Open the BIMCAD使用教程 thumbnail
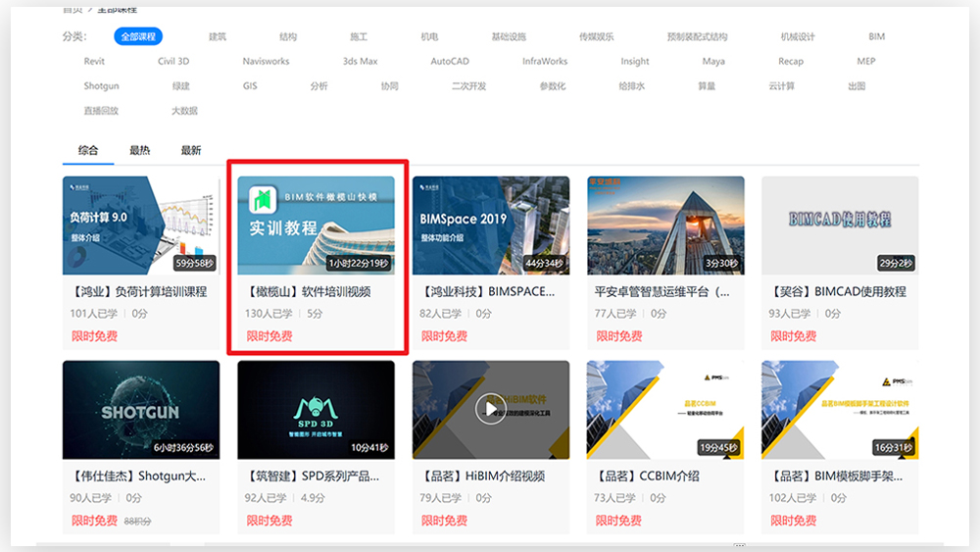The height and width of the screenshot is (552, 980). [840, 226]
